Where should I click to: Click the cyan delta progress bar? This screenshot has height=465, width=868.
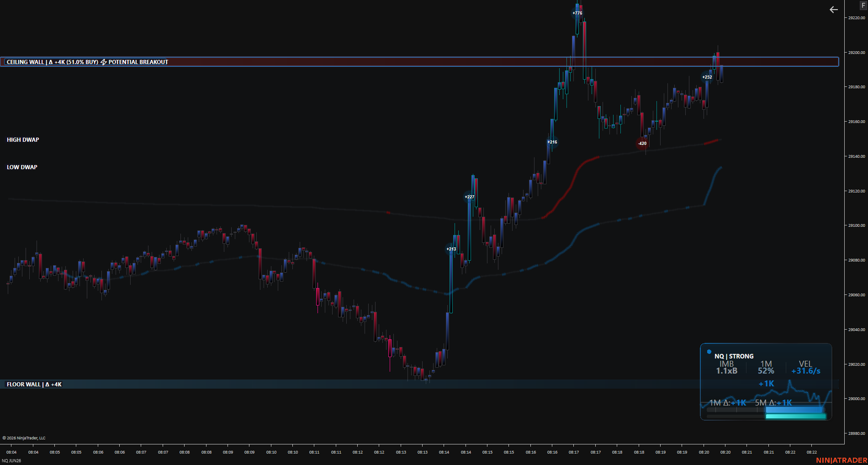796,417
